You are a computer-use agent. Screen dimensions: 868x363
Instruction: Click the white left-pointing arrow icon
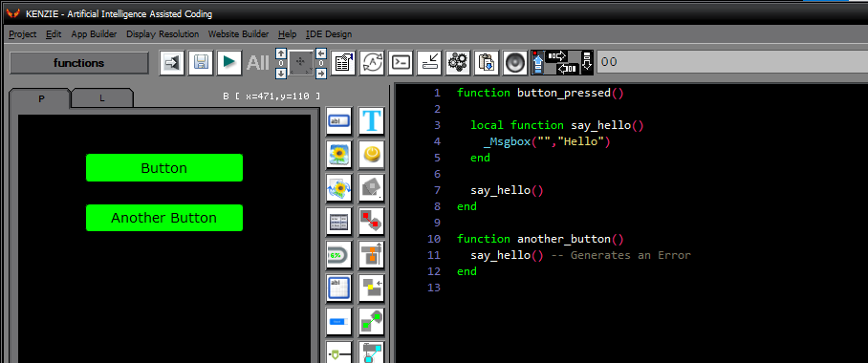click(x=566, y=69)
